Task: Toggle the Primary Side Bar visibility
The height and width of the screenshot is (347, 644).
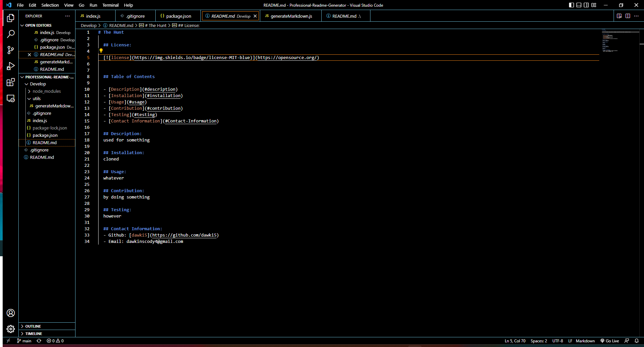Action: [571, 5]
